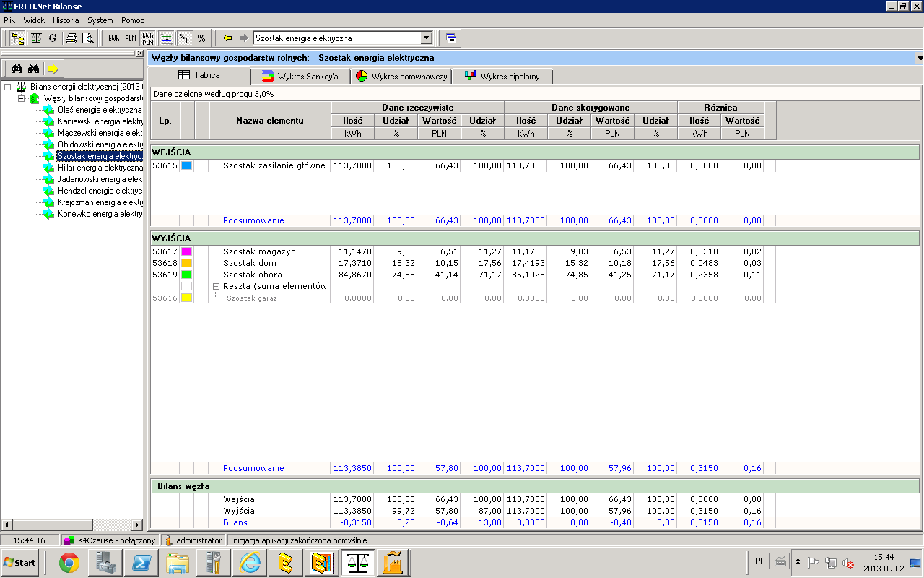The image size is (924, 578).
Task: Select Hillar energia elektryczna in tree
Action: (x=100, y=168)
